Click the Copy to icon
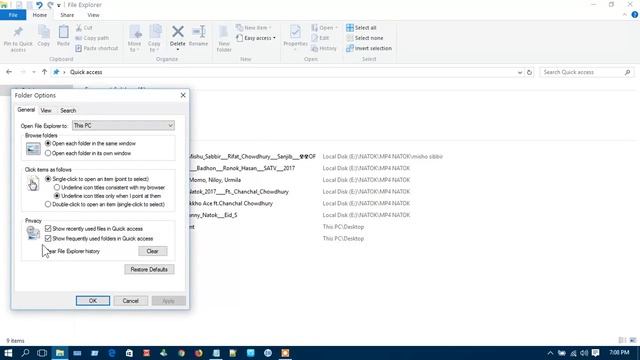Screen dimensions: 640x360 (154, 32)
